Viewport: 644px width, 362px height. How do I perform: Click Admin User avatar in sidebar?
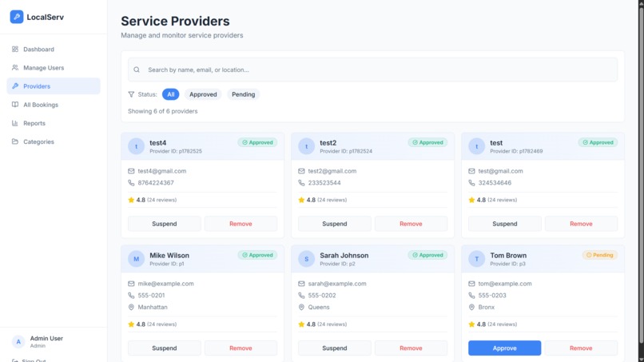(x=18, y=341)
